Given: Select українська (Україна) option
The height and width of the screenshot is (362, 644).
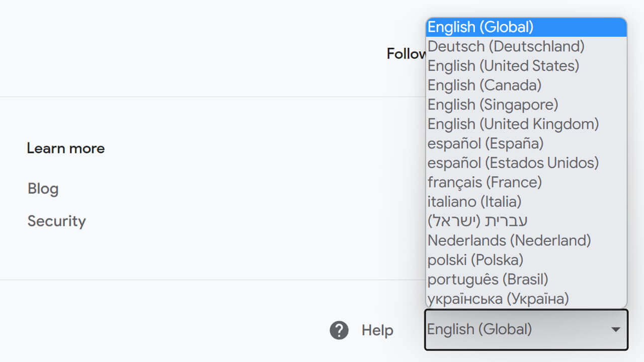Looking at the screenshot, I should coord(498,299).
